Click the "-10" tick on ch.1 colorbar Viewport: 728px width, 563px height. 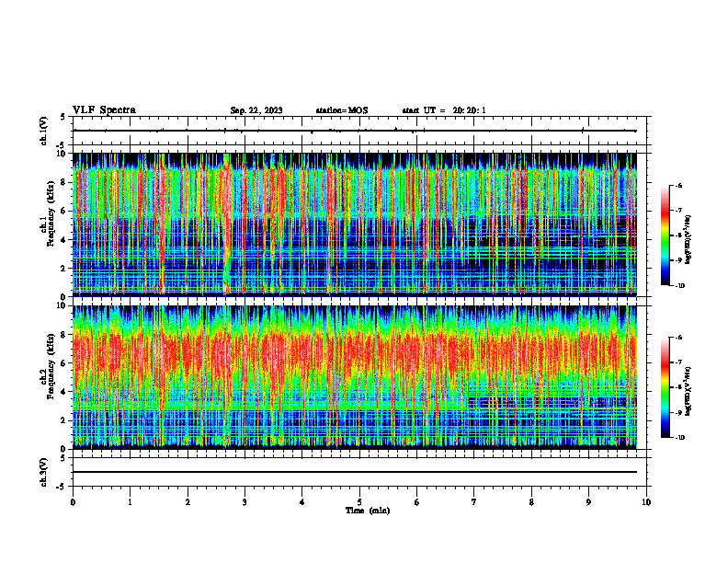tap(679, 286)
